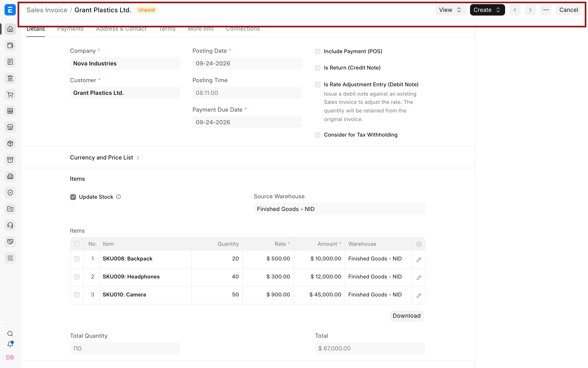Edit the SKU010: Camera row pencil

419,295
